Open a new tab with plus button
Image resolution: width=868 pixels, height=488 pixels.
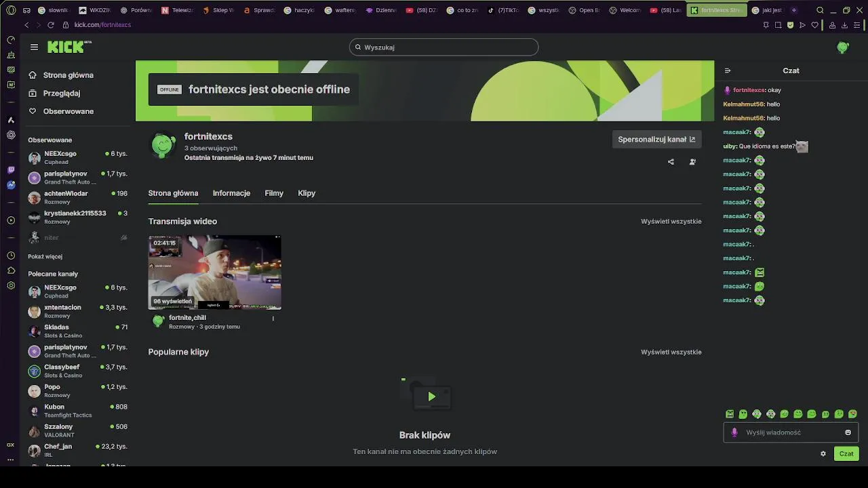coord(794,10)
